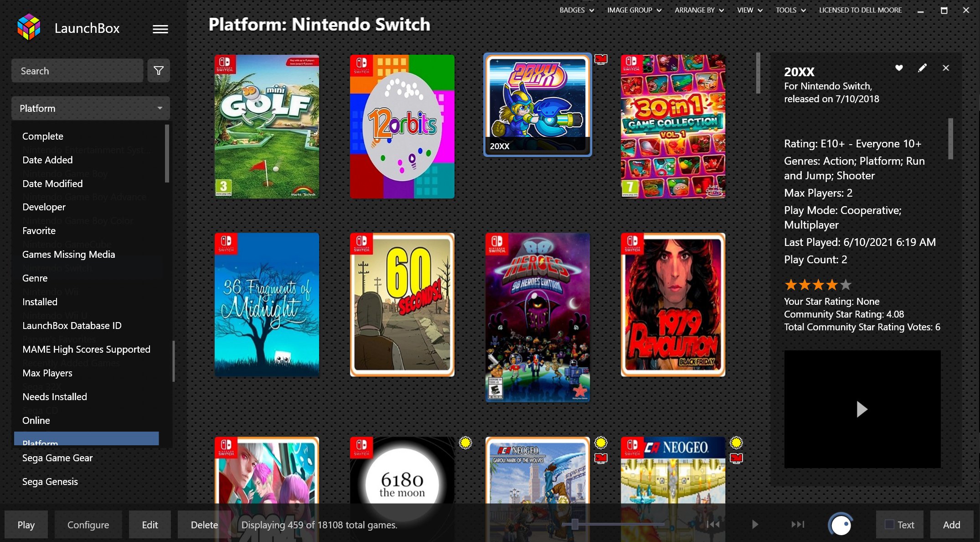Open the VIEW dropdown menu

749,10
